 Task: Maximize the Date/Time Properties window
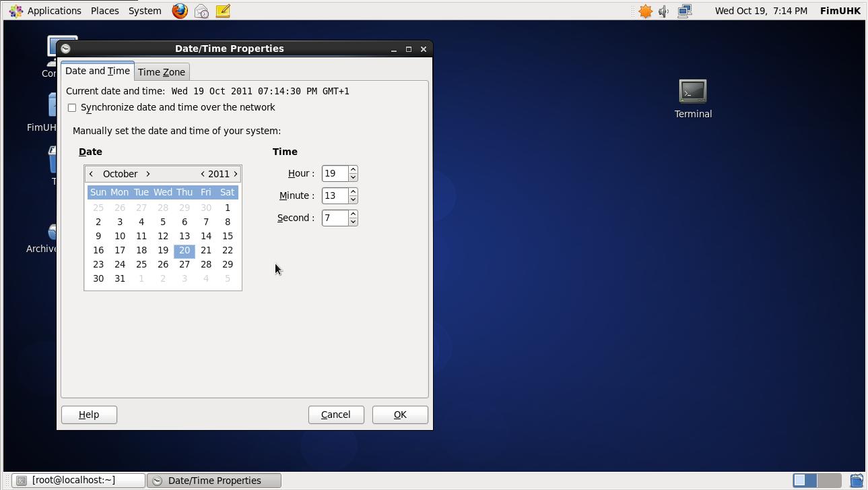pyautogui.click(x=408, y=49)
